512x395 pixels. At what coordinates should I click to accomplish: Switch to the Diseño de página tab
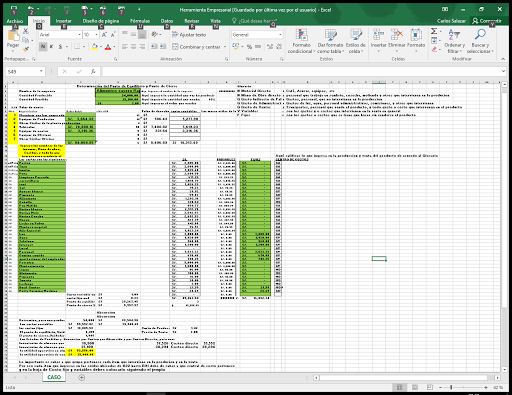coord(101,21)
